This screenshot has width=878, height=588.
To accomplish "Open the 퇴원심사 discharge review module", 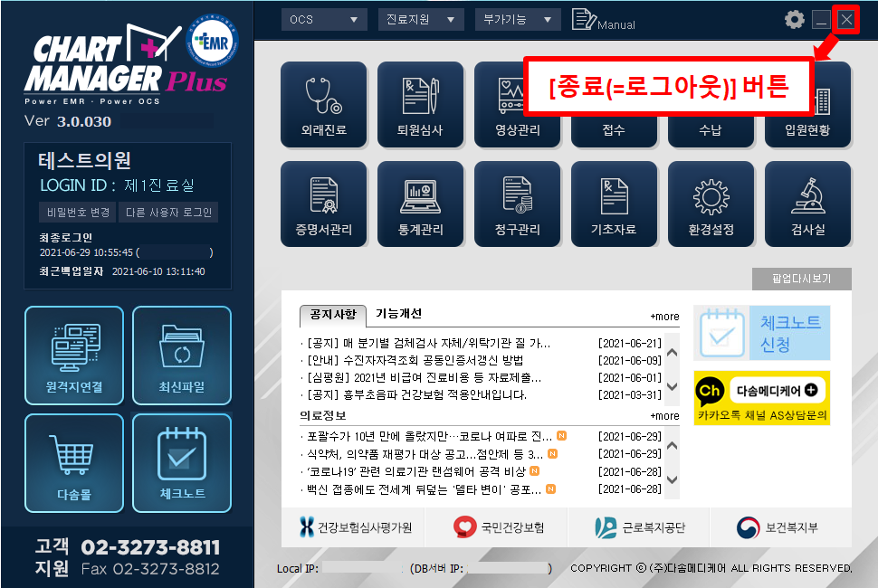I will click(420, 103).
